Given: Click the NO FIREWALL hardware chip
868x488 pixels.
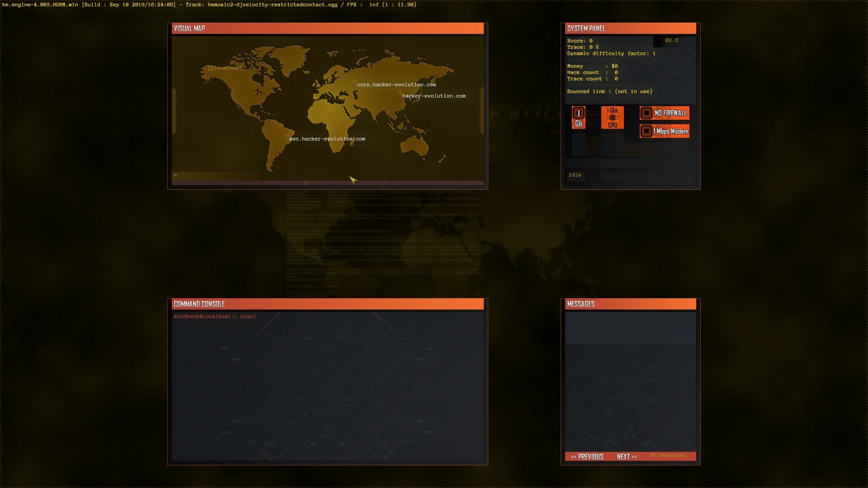Looking at the screenshot, I should tap(664, 113).
